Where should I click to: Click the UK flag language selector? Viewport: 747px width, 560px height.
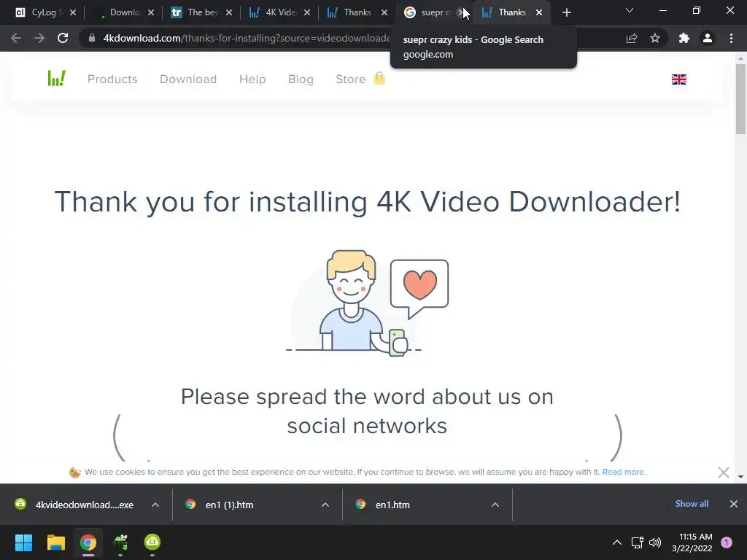pos(679,79)
